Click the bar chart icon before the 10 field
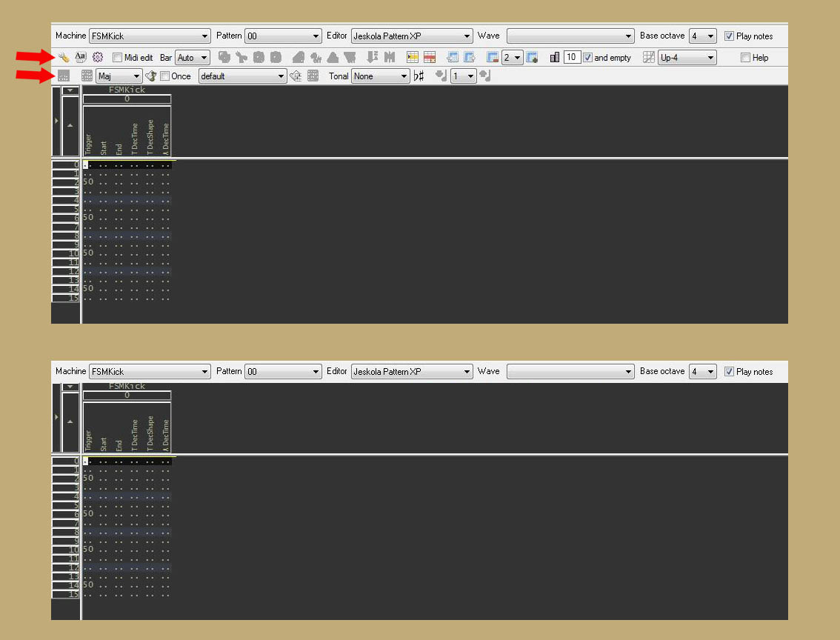This screenshot has height=640, width=840. click(555, 57)
